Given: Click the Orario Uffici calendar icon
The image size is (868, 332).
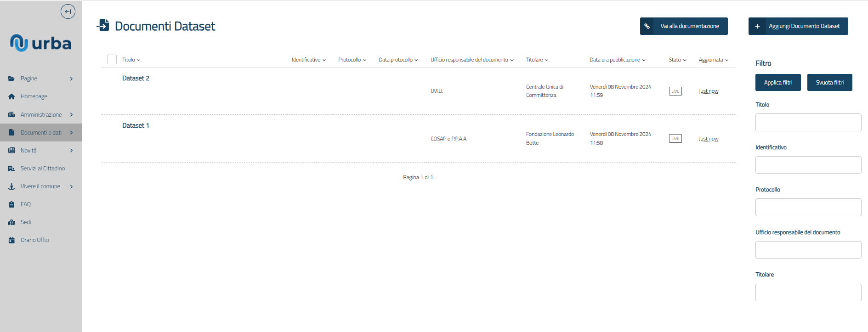Looking at the screenshot, I should pos(11,240).
